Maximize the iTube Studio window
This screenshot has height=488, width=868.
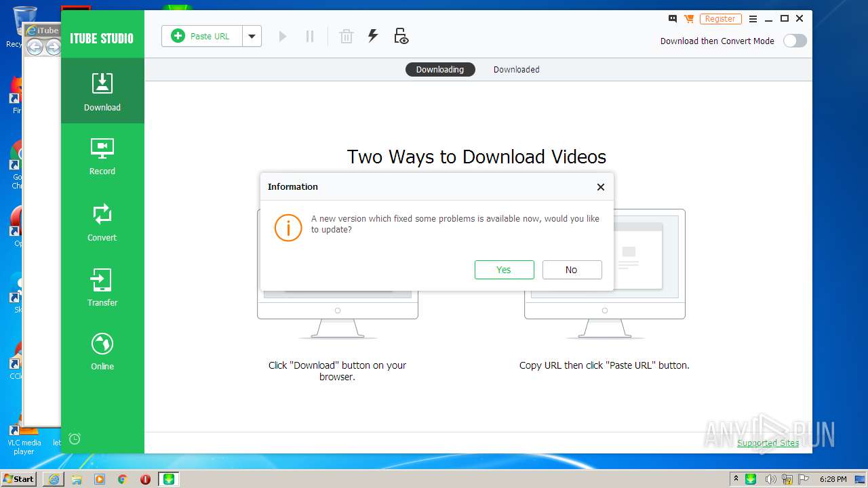pyautogui.click(x=785, y=19)
